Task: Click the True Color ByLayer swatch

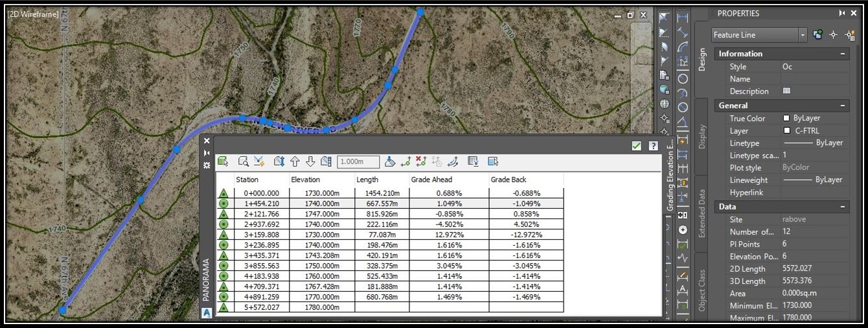Action: pos(786,119)
